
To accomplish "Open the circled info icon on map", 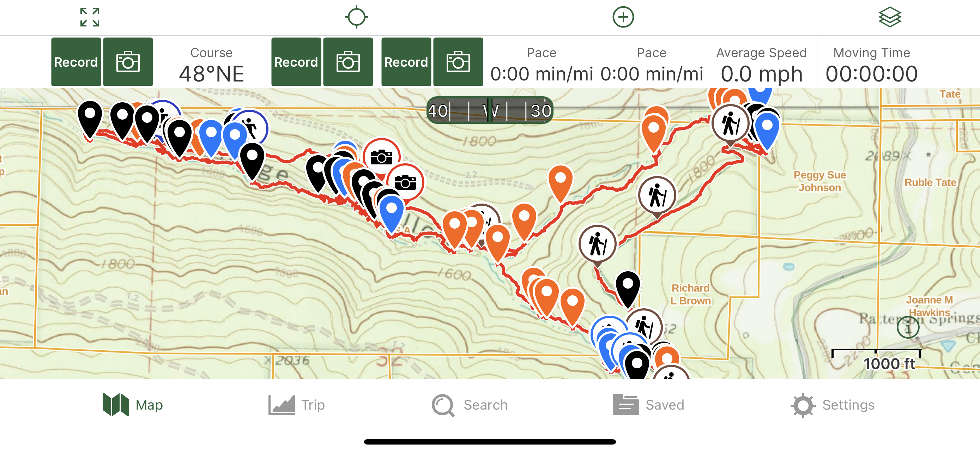I will [908, 327].
